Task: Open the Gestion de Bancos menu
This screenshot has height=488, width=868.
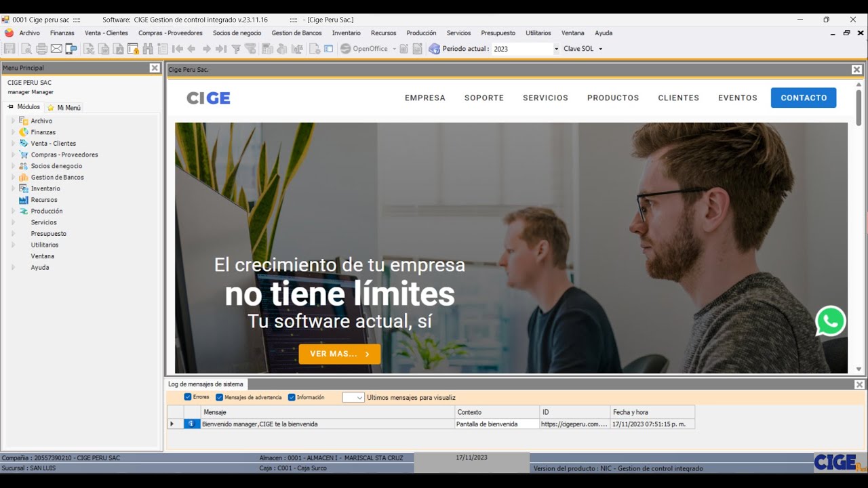Action: 296,33
